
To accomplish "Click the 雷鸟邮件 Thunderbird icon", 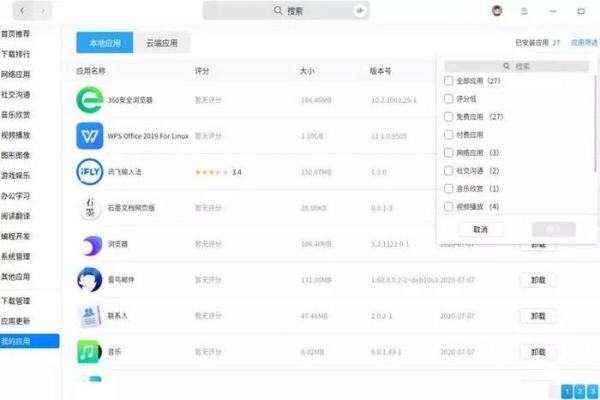I will (x=91, y=280).
